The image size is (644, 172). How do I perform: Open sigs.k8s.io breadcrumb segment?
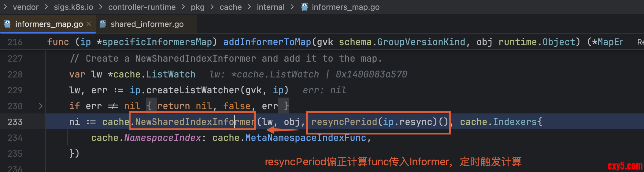coord(73,7)
